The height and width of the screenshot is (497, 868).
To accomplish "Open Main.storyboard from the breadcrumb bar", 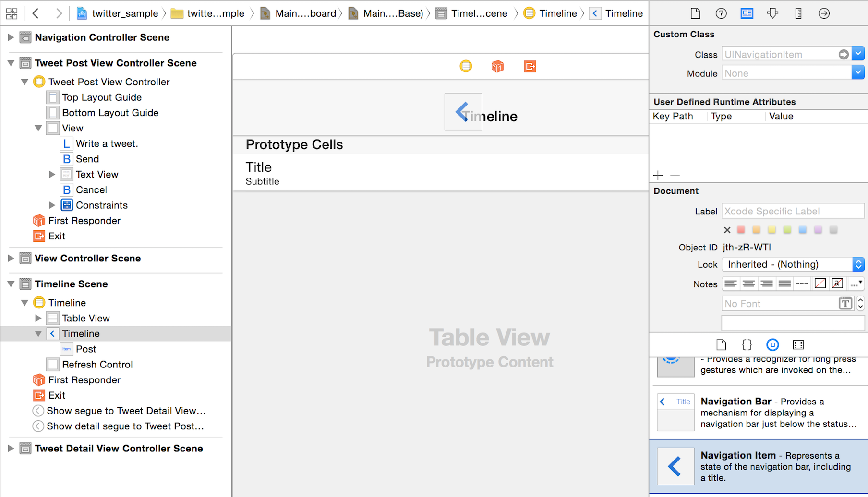I will pyautogui.click(x=306, y=13).
